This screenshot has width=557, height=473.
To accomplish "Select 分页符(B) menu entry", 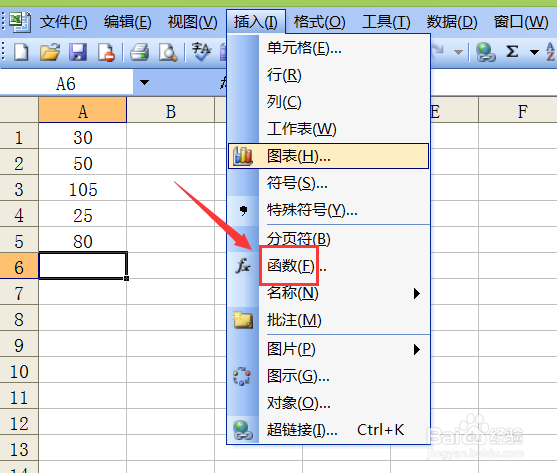I will (329, 239).
